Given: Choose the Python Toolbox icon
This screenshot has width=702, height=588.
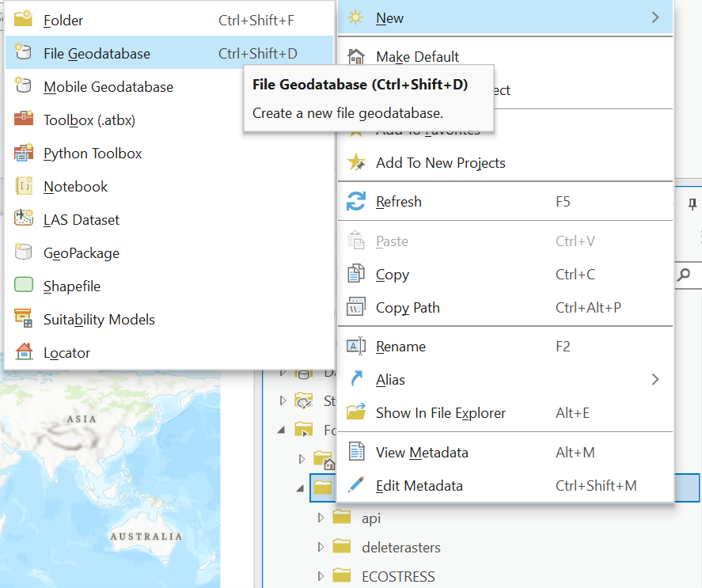Looking at the screenshot, I should (23, 154).
